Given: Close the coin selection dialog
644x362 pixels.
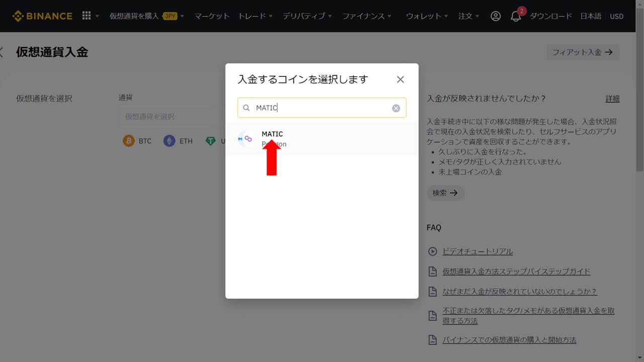Looking at the screenshot, I should pyautogui.click(x=400, y=79).
